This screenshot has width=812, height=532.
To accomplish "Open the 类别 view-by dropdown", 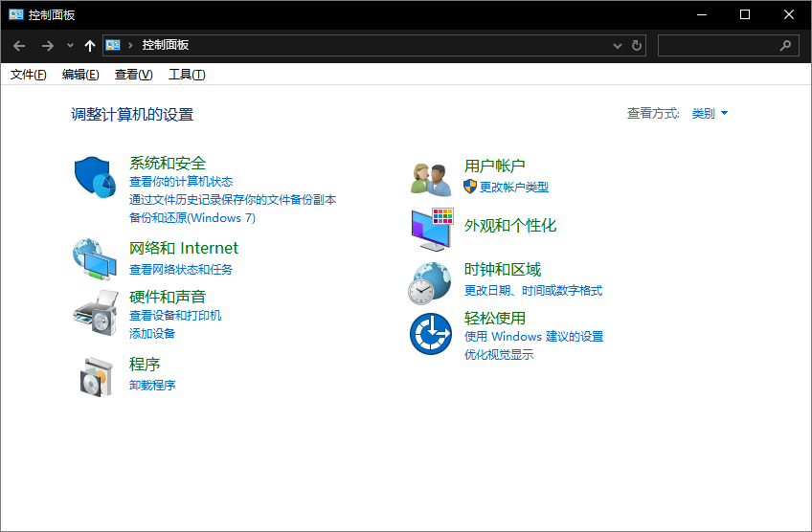I will tap(710, 113).
